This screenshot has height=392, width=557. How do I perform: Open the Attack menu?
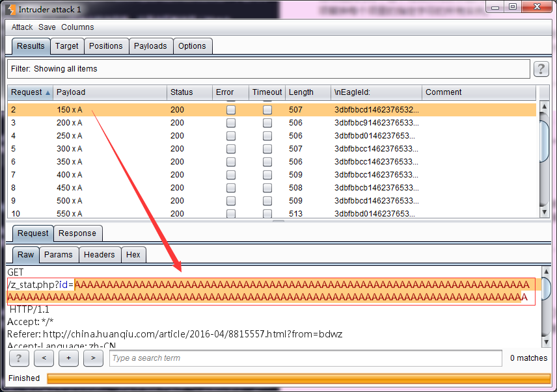[x=22, y=27]
